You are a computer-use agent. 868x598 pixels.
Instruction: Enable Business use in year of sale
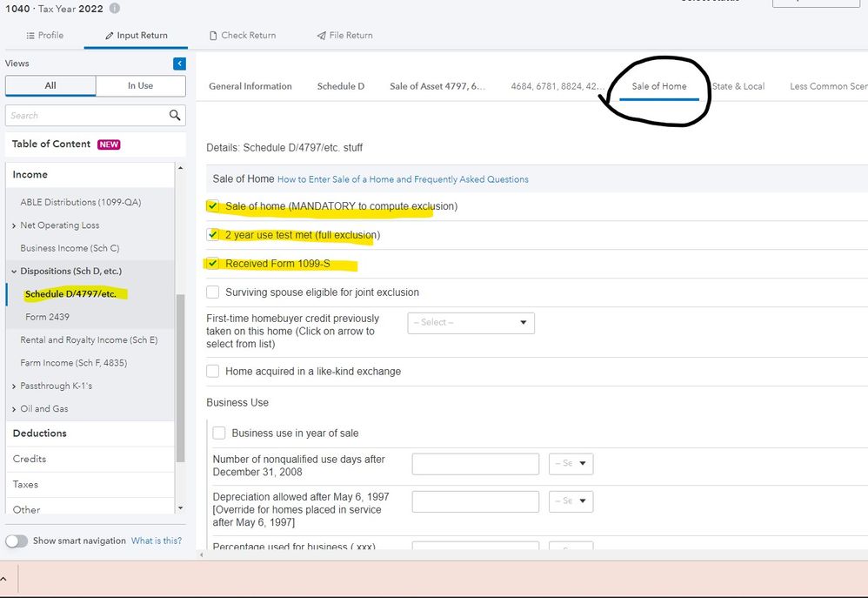[219, 433]
